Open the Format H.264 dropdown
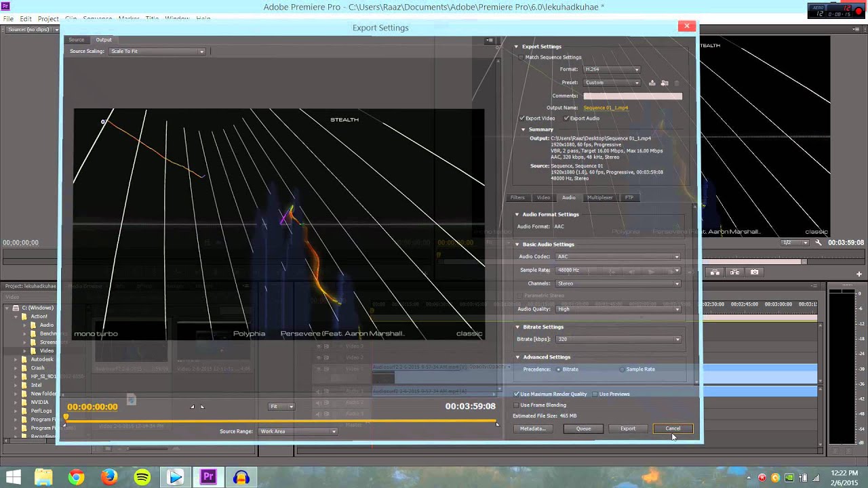 pos(612,69)
